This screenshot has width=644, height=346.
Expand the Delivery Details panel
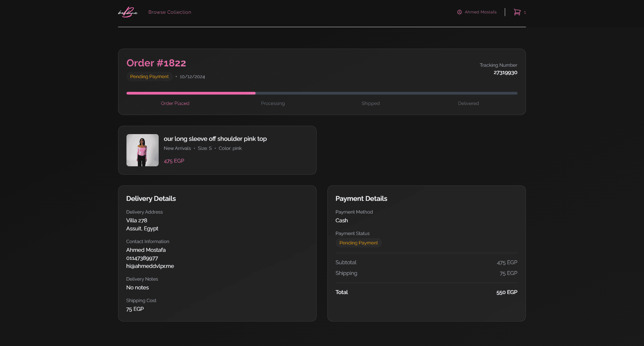click(x=151, y=198)
